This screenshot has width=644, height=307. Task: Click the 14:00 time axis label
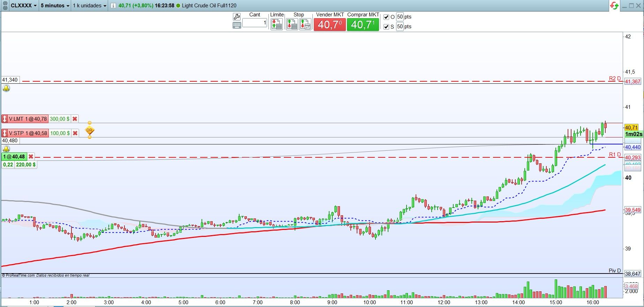(518, 302)
